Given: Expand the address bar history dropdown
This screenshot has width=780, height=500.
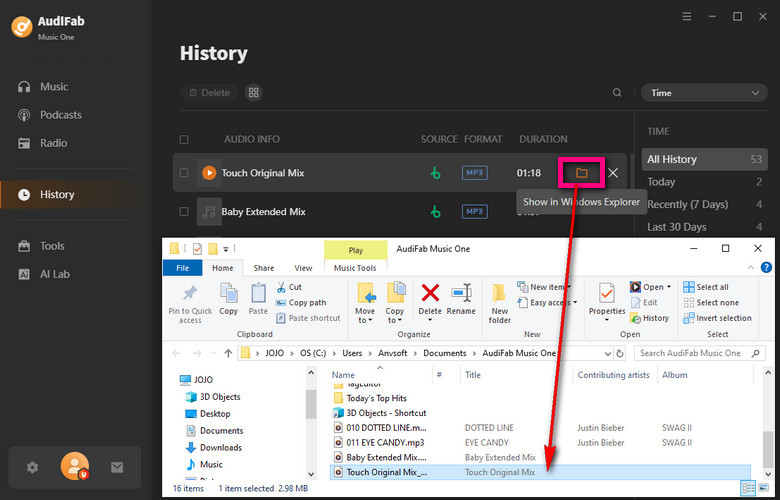Looking at the screenshot, I should point(607,353).
